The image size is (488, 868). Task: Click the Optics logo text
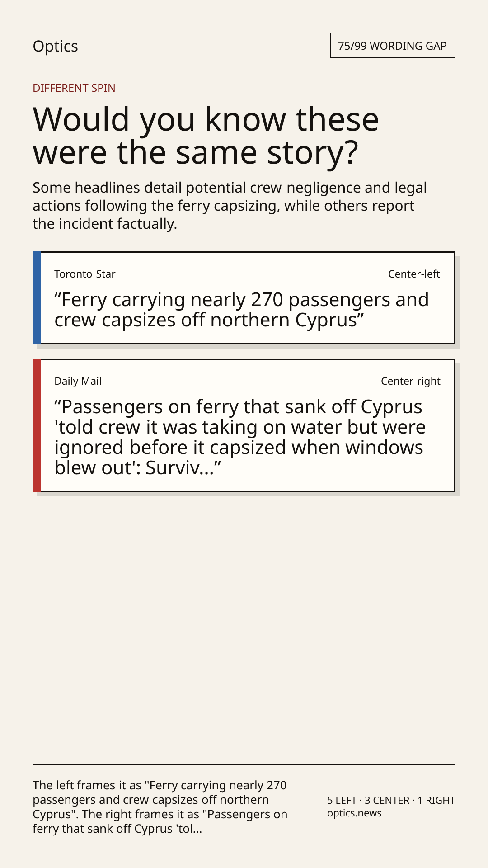coord(55,46)
